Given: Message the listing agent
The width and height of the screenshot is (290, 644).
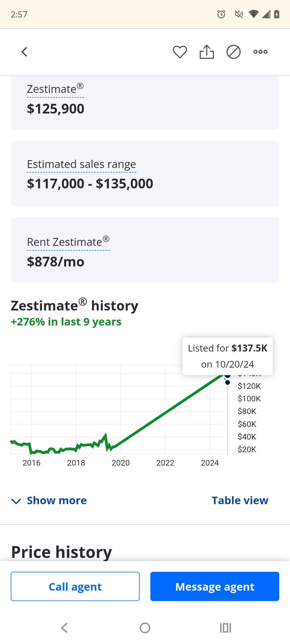Looking at the screenshot, I should (x=215, y=587).
